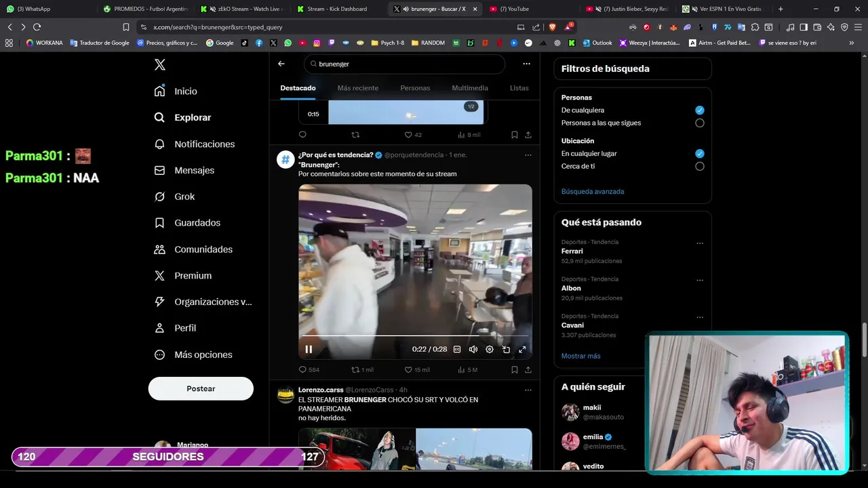Screen dimensions: 868x488
Task: Open the Cavani trending topic
Action: [x=572, y=325]
